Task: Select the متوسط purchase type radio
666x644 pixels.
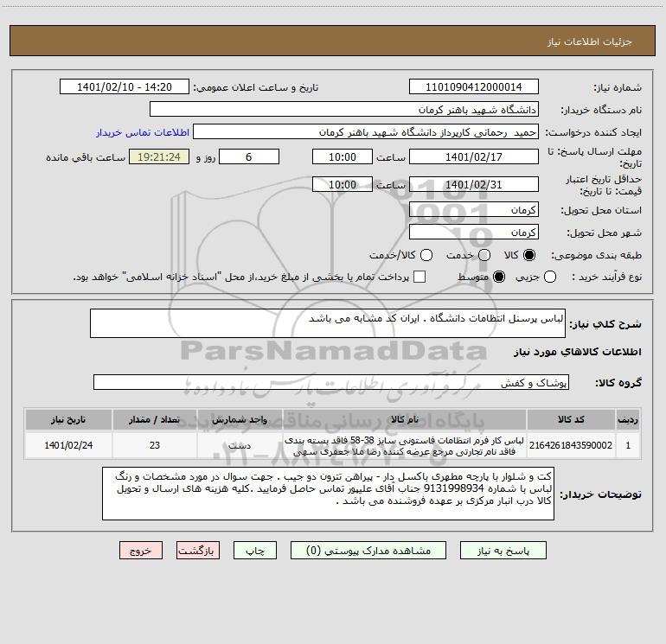Action: [x=499, y=277]
